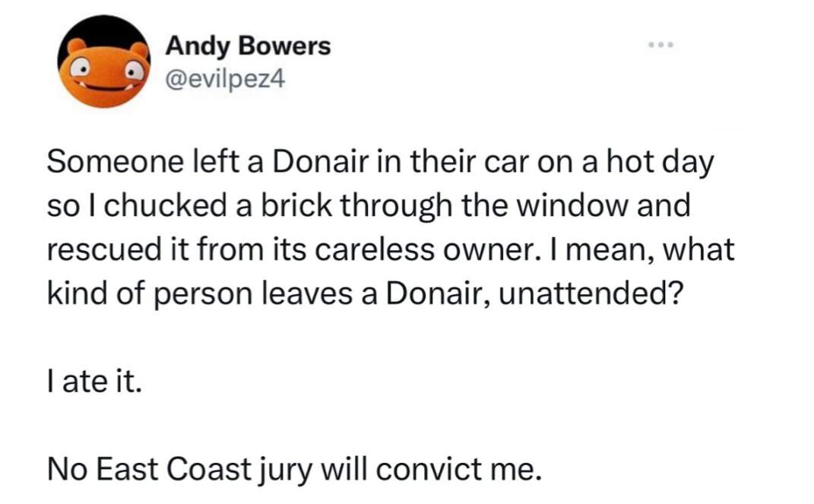Visit the @evilpez4 handle profile
The image size is (814, 504).
(x=225, y=79)
